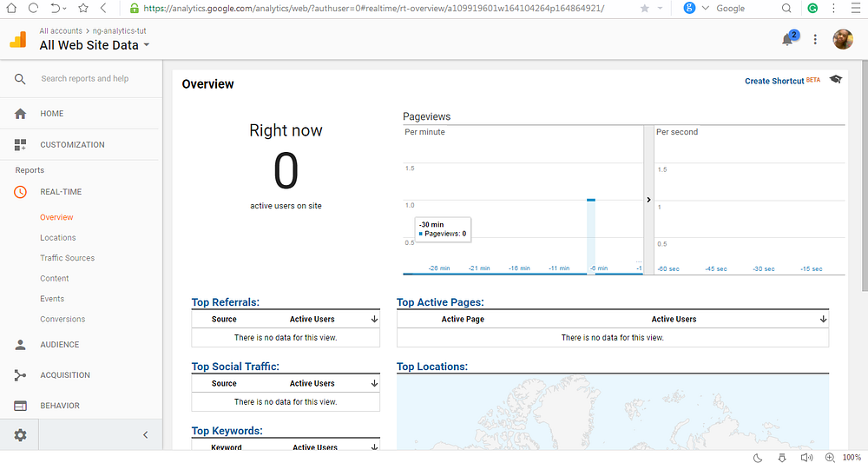Screen dimensions: 868x463
Task: Open the dropdown arrow beside the grey star
Action: pos(660,9)
